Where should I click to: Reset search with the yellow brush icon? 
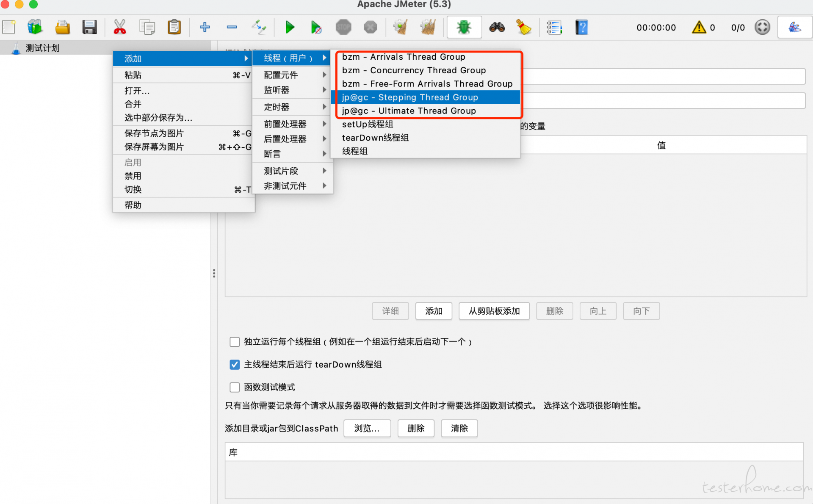pyautogui.click(x=524, y=28)
